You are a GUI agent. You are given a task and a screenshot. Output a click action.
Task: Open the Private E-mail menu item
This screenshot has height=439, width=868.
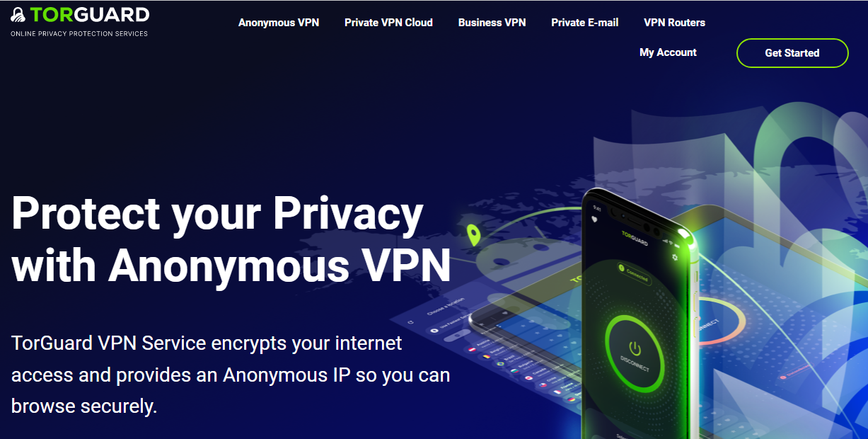tap(585, 23)
